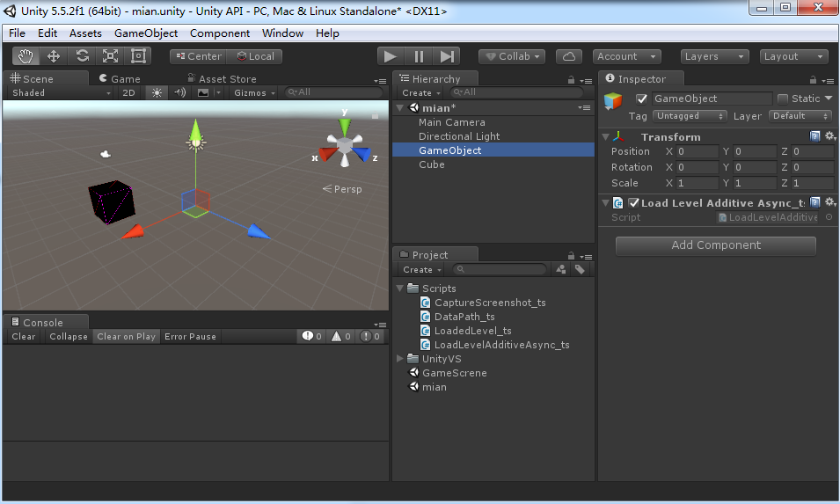
Task: Step forward one frame
Action: click(447, 56)
